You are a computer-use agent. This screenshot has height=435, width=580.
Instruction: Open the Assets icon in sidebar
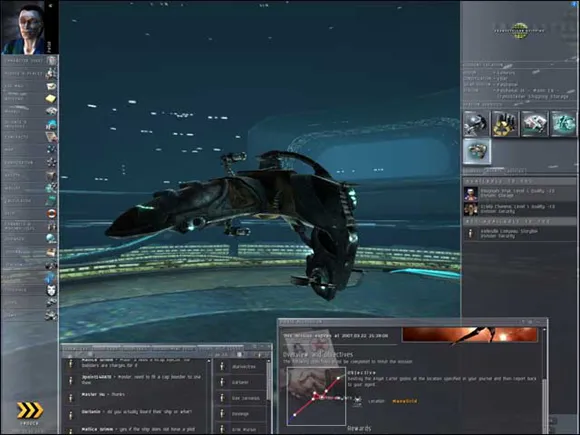[51, 175]
